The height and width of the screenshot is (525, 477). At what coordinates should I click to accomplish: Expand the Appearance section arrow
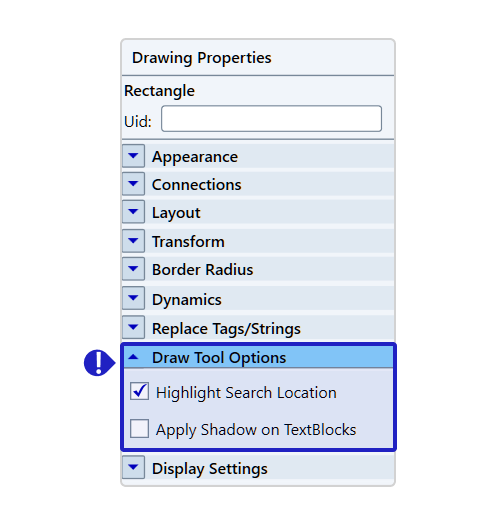pyautogui.click(x=134, y=156)
